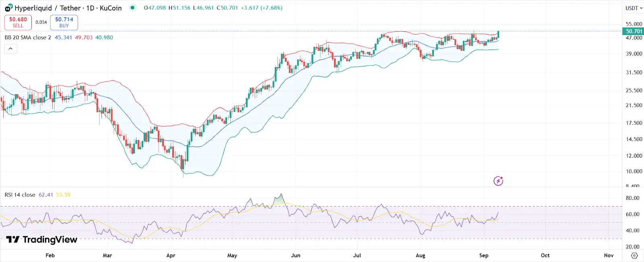This screenshot has height=262, width=644.
Task: Click the Sep label on time axis
Action: (x=484, y=256)
